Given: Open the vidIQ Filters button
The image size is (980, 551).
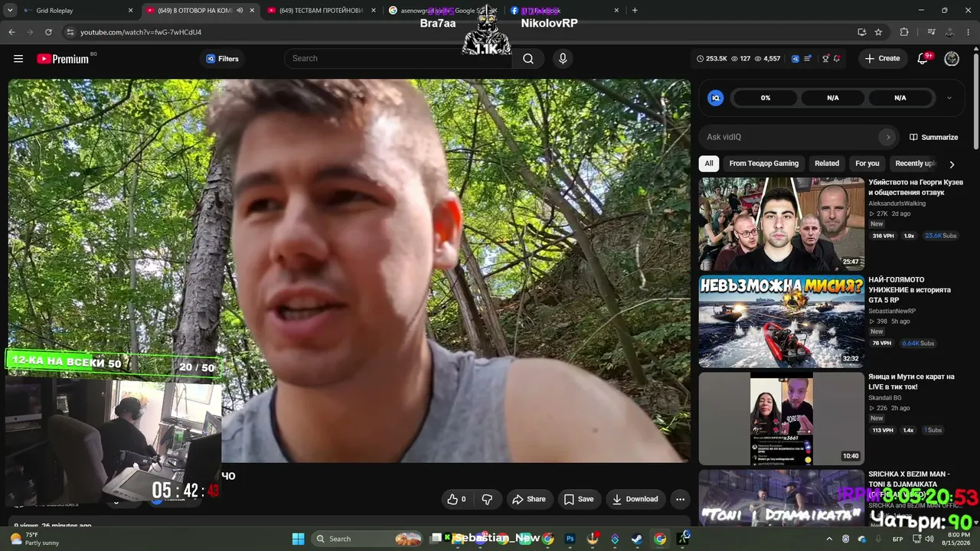Looking at the screenshot, I should [x=223, y=59].
